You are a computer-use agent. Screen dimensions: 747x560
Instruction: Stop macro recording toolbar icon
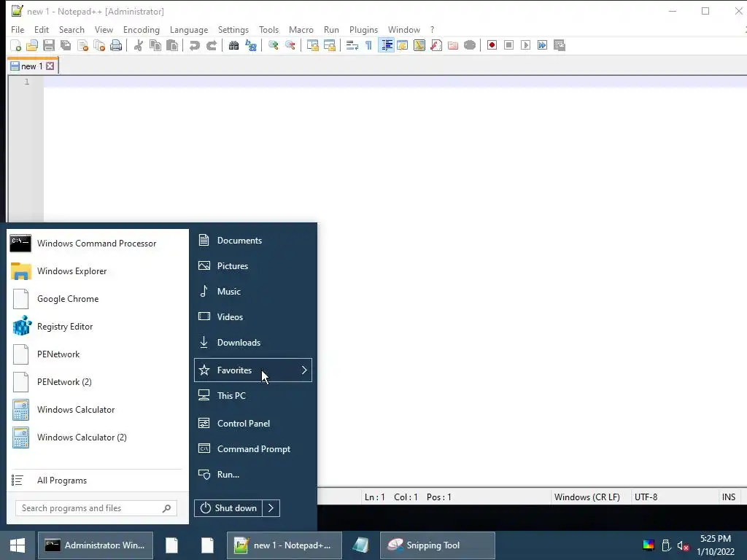pyautogui.click(x=508, y=46)
